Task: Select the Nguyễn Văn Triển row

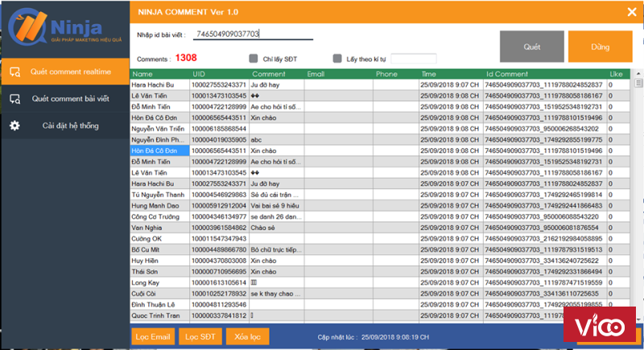Action: point(380,129)
